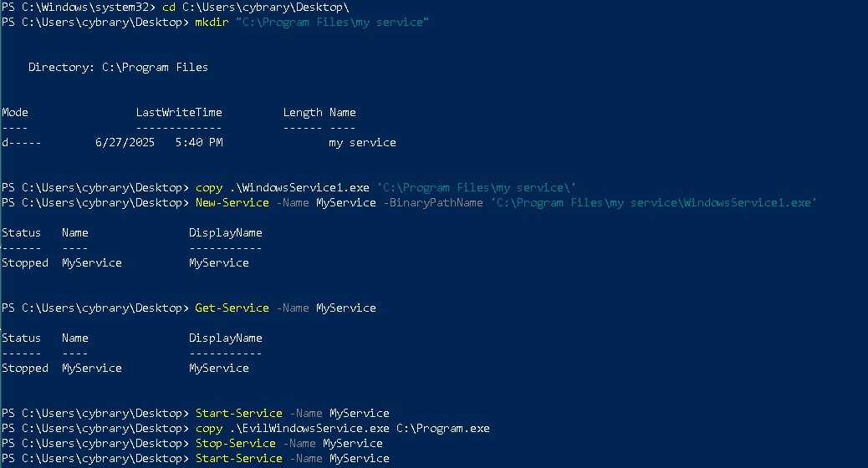This screenshot has height=468, width=868.
Task: Click the cd command on the first line
Action: pos(168,7)
